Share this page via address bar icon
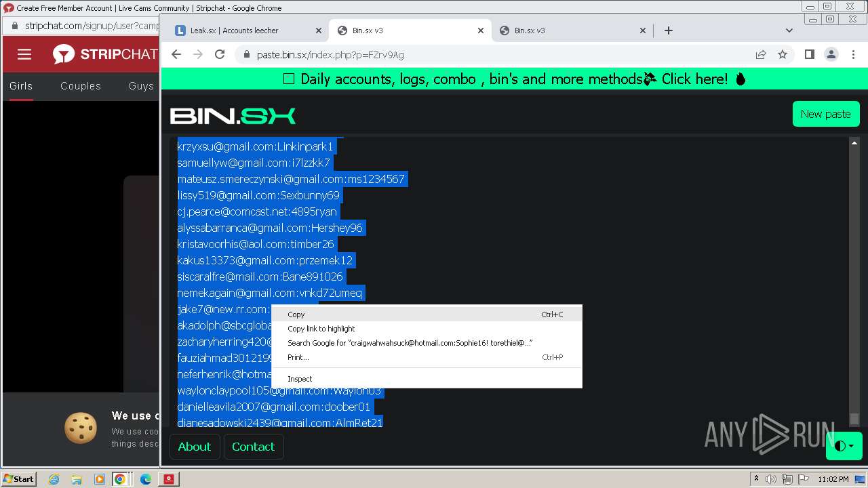The width and height of the screenshot is (868, 488). tap(761, 54)
